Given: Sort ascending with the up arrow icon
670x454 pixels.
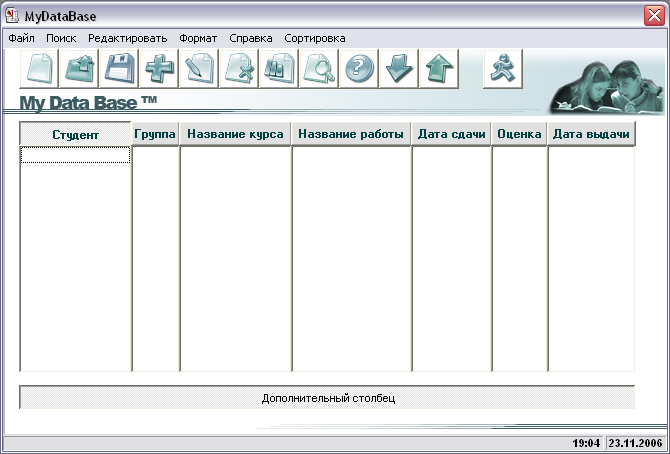Looking at the screenshot, I should coord(439,69).
